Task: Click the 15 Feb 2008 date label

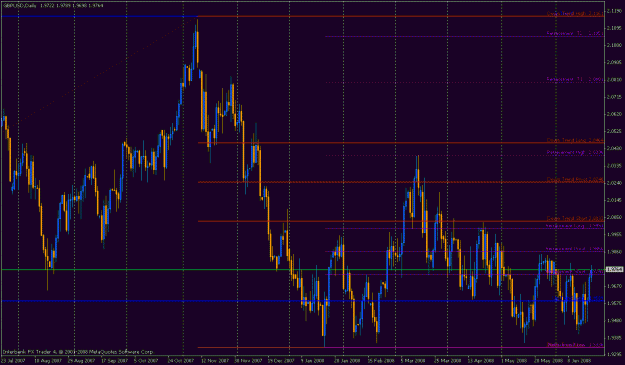Action: [381, 361]
